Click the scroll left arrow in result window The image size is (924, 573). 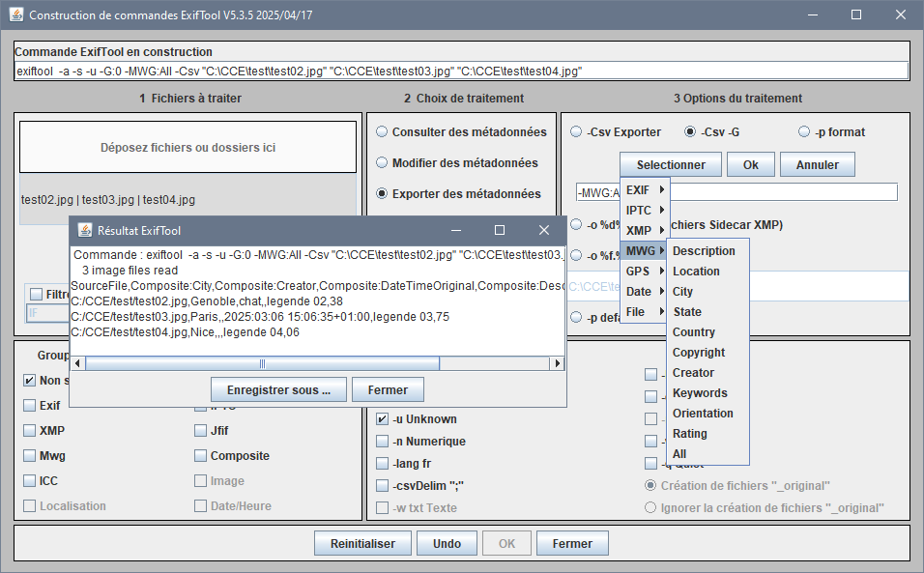coord(77,363)
